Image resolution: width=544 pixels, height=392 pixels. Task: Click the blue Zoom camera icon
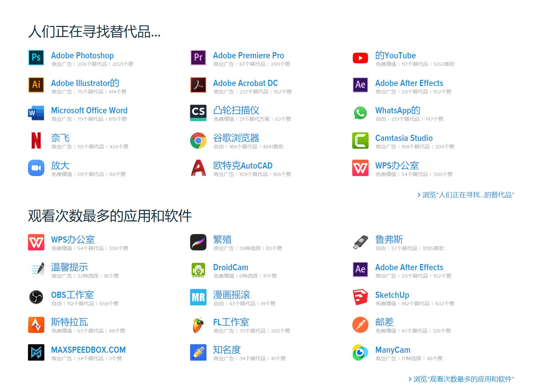[36, 168]
